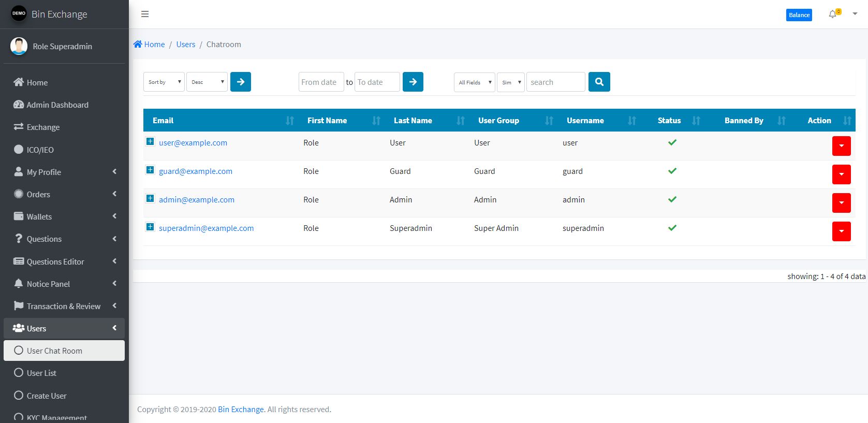Sort table by First Name icon
The width and height of the screenshot is (868, 423).
point(376,121)
